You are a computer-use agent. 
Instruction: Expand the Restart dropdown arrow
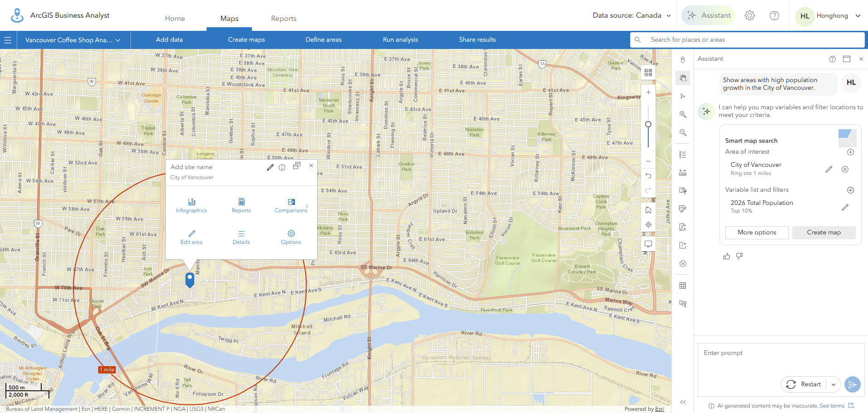click(833, 384)
